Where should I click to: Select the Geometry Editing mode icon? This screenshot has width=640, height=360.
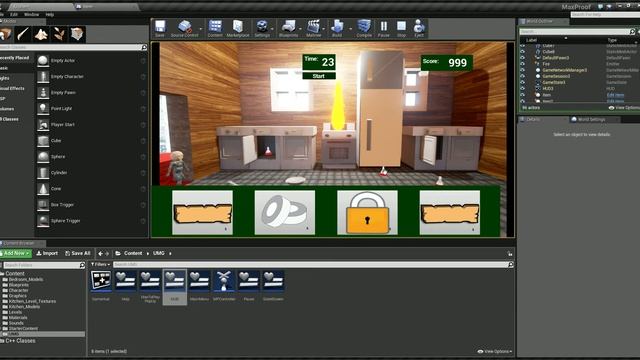(77, 34)
